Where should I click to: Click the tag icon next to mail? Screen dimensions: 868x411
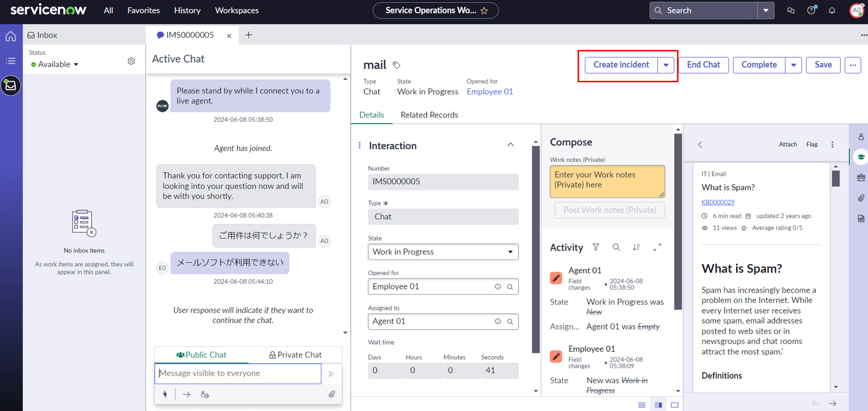[396, 65]
